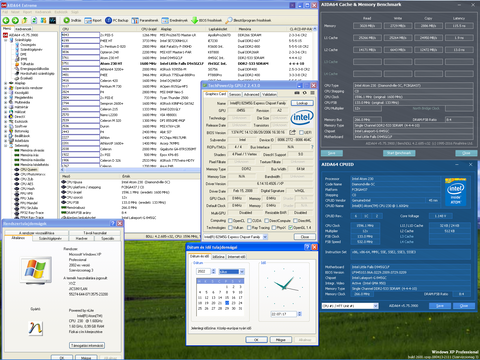Screen dimensions: 480x360
Task: Click the Intel Atom badge in AIDA64 CPUID
Action: click(x=456, y=191)
